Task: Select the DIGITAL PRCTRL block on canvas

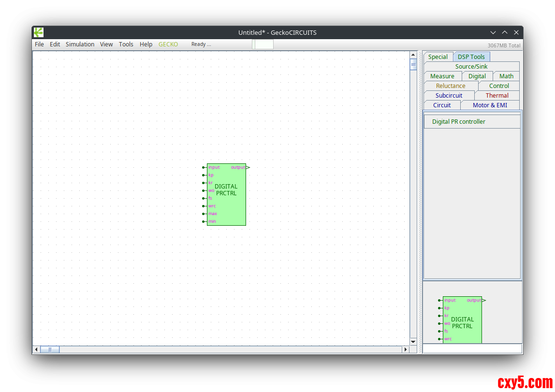Action: [x=226, y=194]
